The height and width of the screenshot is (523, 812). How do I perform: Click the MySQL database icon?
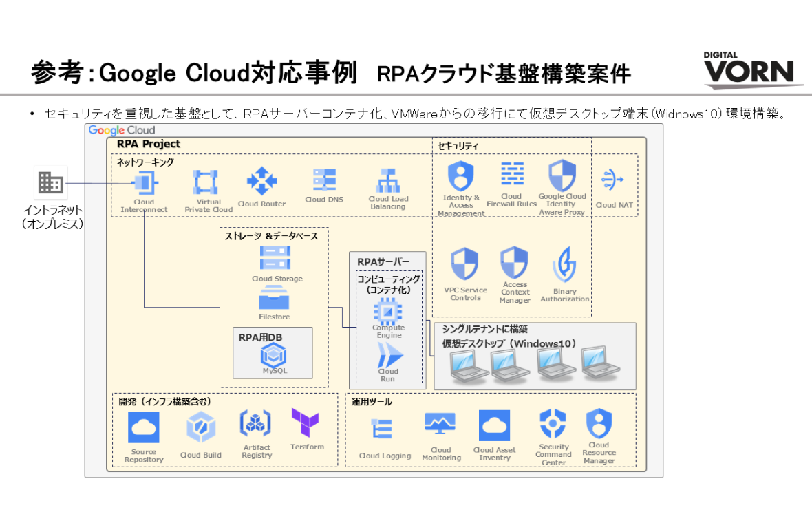click(273, 356)
